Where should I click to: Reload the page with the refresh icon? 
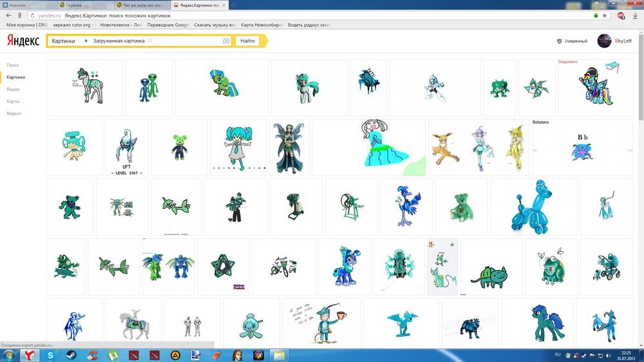(x=32, y=15)
